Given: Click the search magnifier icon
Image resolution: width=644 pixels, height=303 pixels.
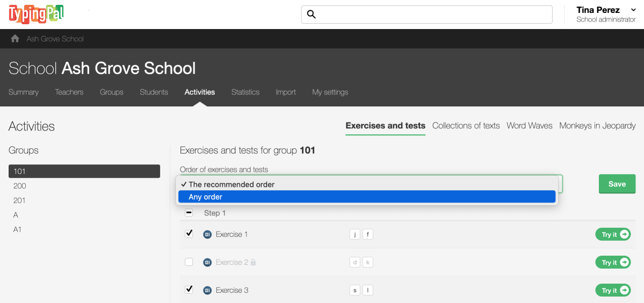Looking at the screenshot, I should [311, 15].
